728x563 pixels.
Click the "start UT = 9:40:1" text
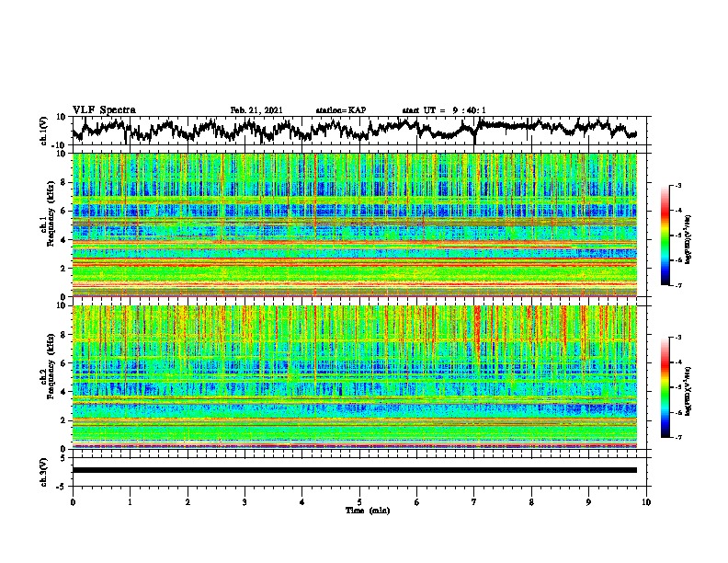click(x=444, y=110)
